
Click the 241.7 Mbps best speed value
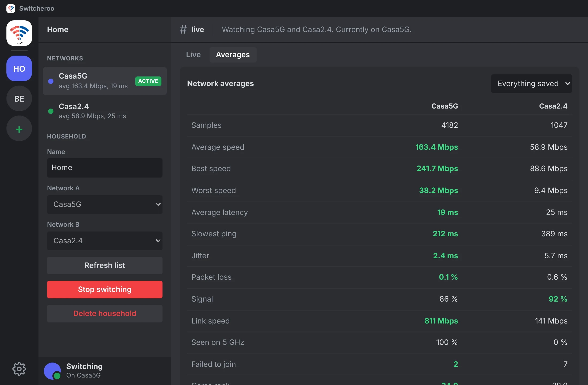point(437,168)
